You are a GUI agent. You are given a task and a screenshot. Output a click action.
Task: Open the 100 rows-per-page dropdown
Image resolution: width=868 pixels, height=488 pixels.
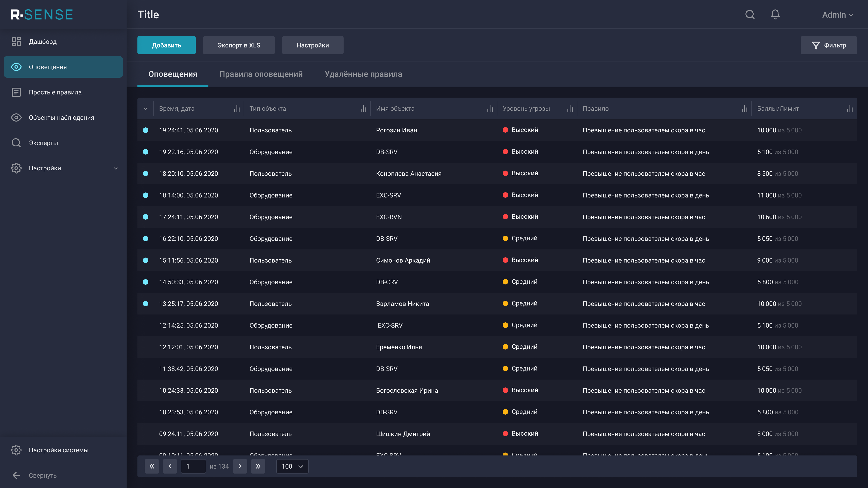pos(292,466)
